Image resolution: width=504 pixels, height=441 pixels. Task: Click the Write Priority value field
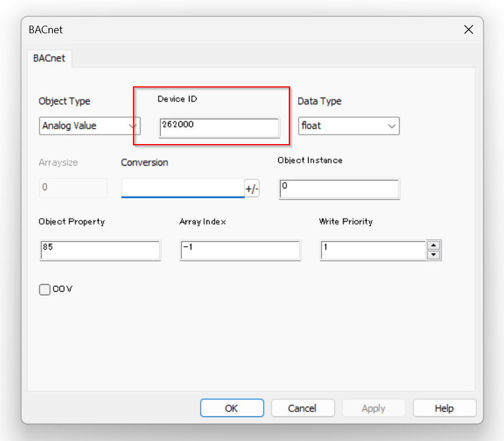point(373,250)
